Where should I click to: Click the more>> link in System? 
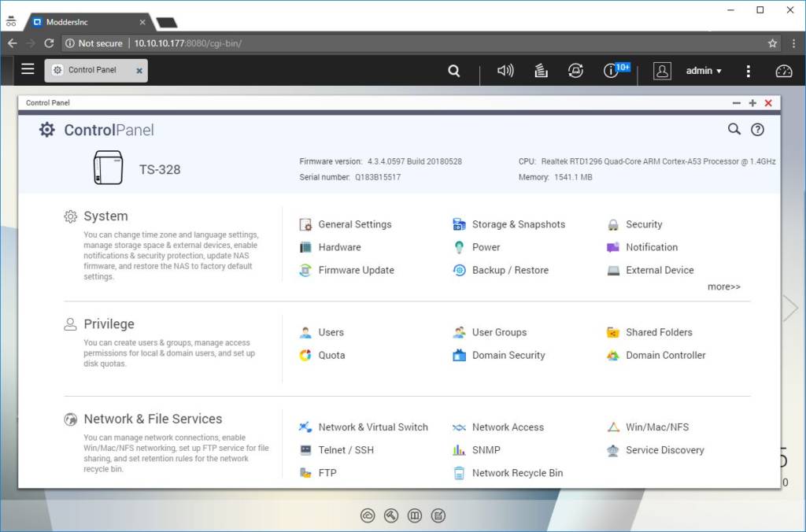tap(724, 286)
